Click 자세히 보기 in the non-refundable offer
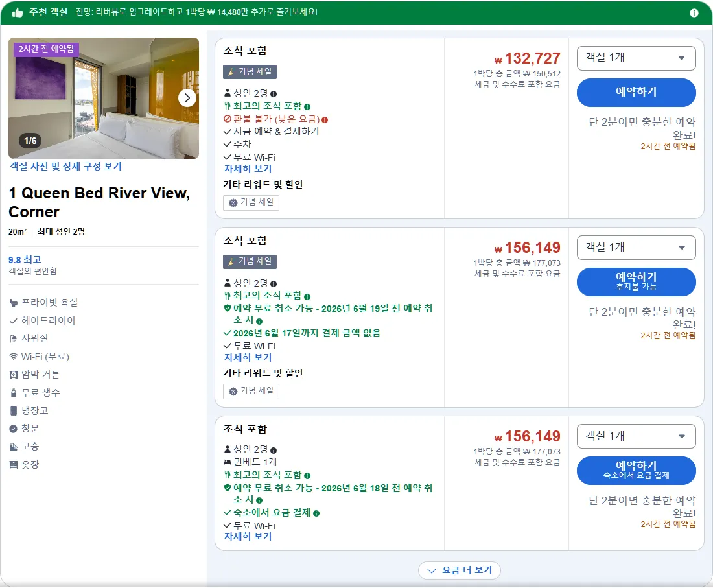Image resolution: width=713 pixels, height=588 pixels. pos(248,169)
